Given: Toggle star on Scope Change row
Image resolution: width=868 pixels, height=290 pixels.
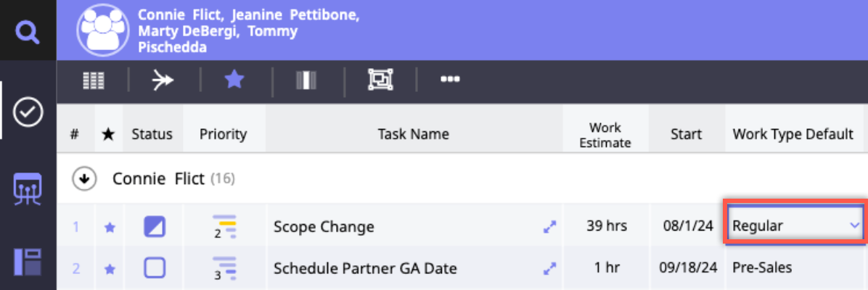Looking at the screenshot, I should [x=110, y=227].
